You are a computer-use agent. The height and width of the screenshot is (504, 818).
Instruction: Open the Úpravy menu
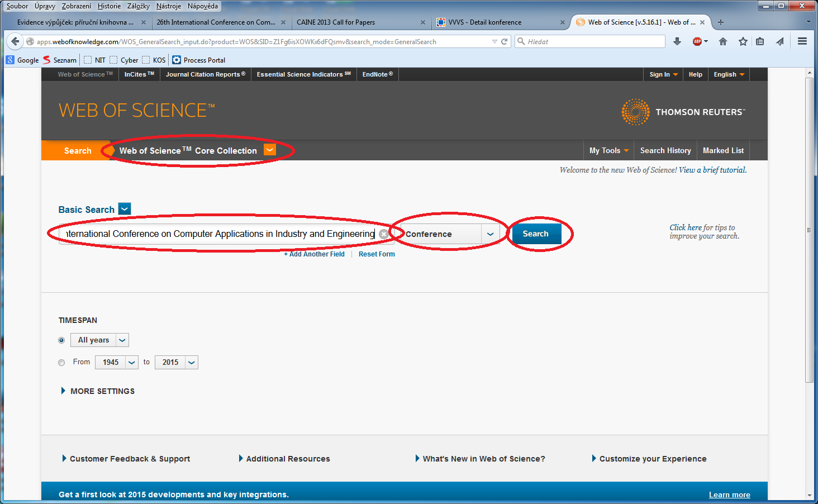[45, 6]
